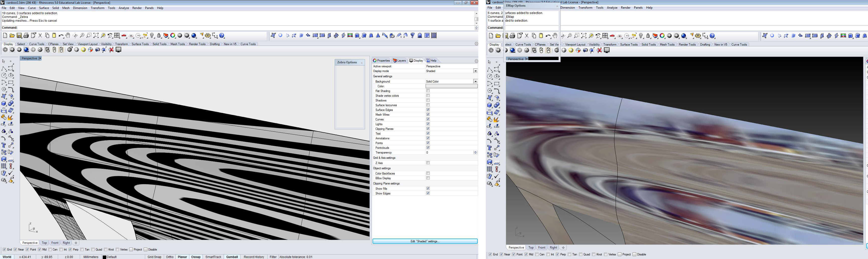Click the blue Render sphere icon in left toolbar
Viewport: 868px width, 259px height.
click(x=194, y=35)
